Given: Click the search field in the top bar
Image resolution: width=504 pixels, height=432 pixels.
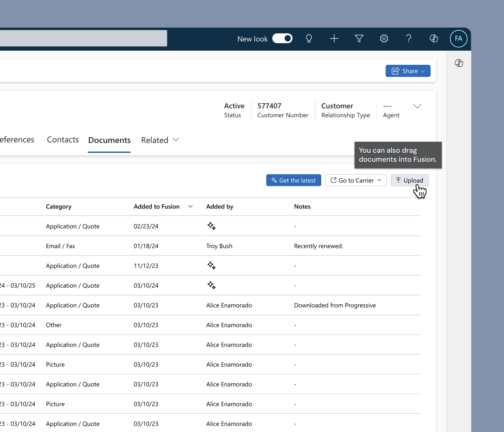Looking at the screenshot, I should tap(83, 38).
